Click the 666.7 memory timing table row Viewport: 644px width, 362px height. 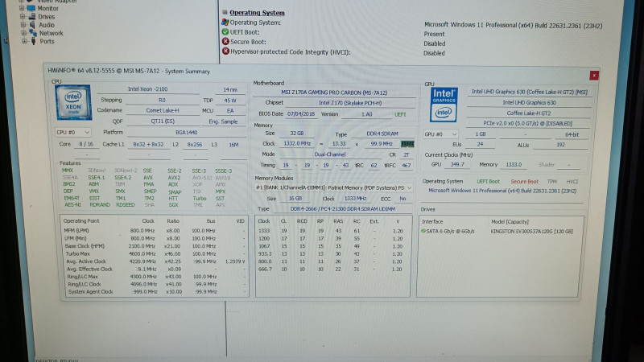(x=332, y=269)
